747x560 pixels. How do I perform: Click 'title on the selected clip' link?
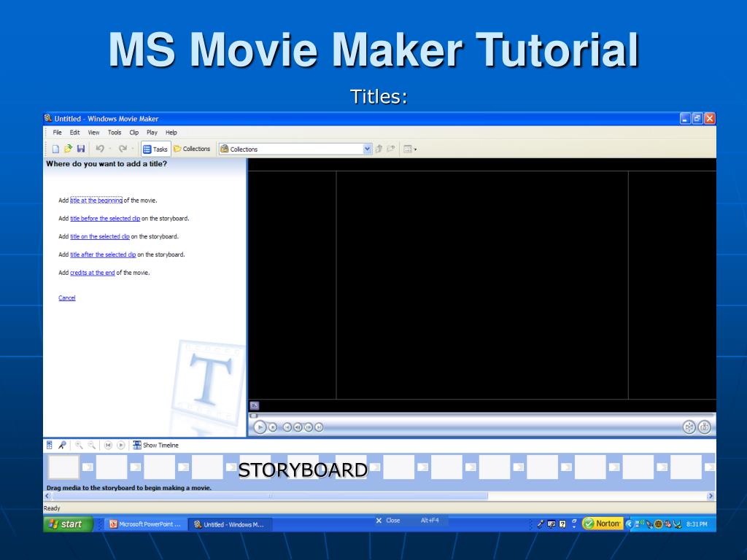pyautogui.click(x=100, y=237)
